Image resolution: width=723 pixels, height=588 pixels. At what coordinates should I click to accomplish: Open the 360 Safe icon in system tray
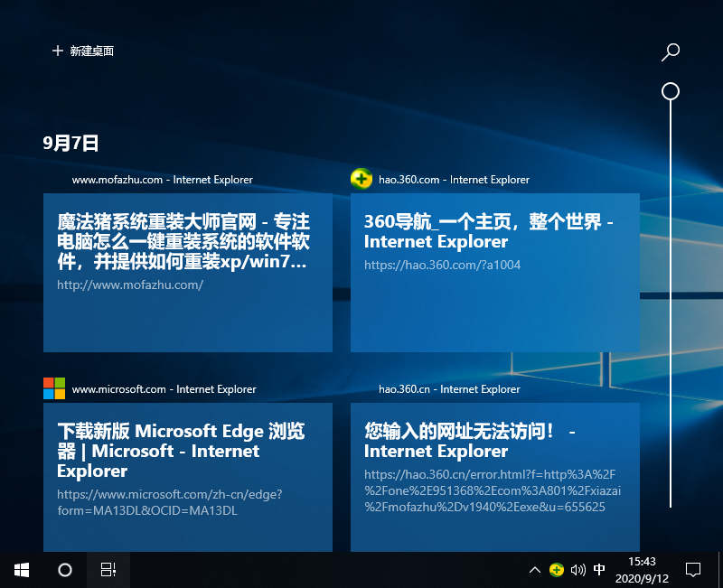558,570
